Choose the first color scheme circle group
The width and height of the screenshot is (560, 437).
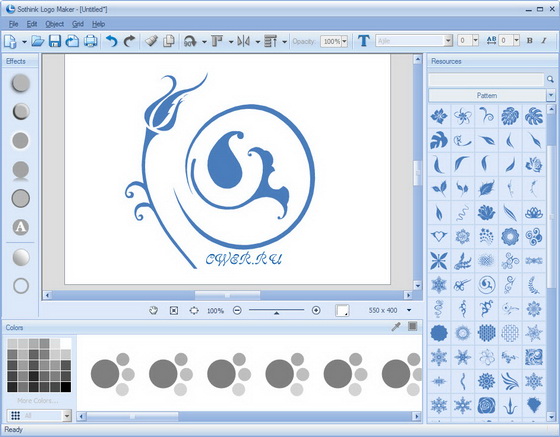(113, 374)
